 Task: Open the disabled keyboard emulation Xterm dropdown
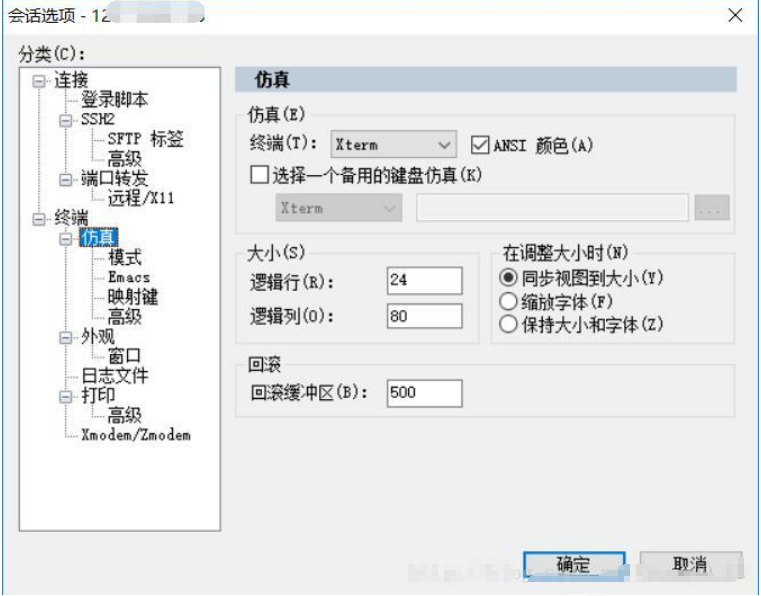coord(339,208)
